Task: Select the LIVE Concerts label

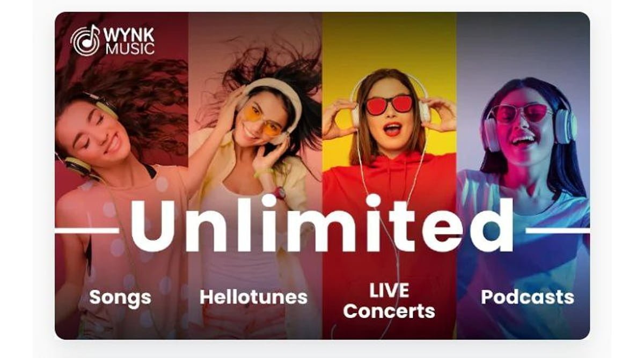Action: point(389,301)
